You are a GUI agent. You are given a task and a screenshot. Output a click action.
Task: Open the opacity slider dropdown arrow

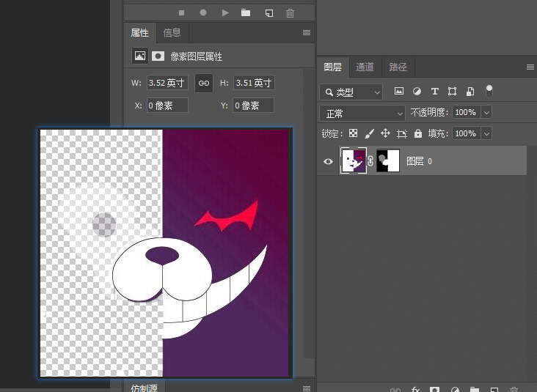click(x=486, y=112)
